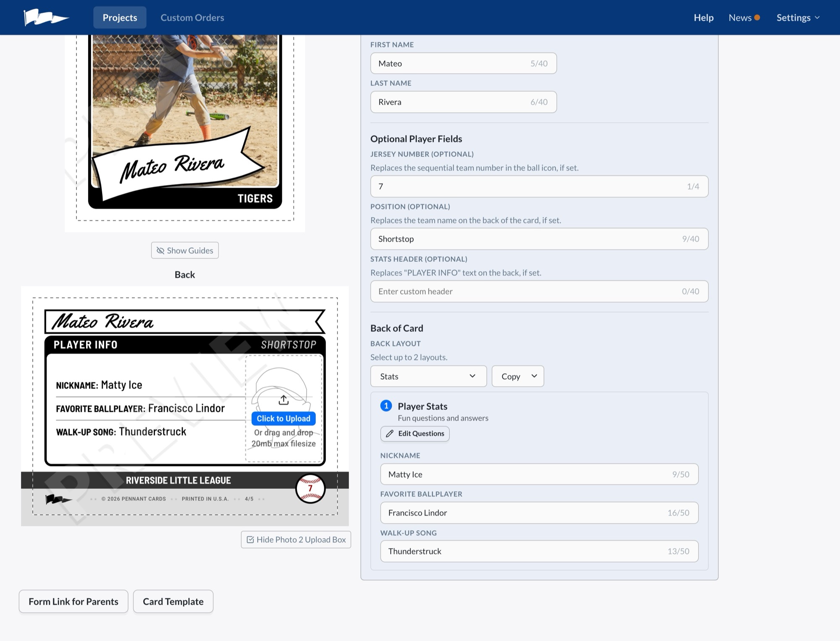Open the Card Template button

[x=173, y=602]
